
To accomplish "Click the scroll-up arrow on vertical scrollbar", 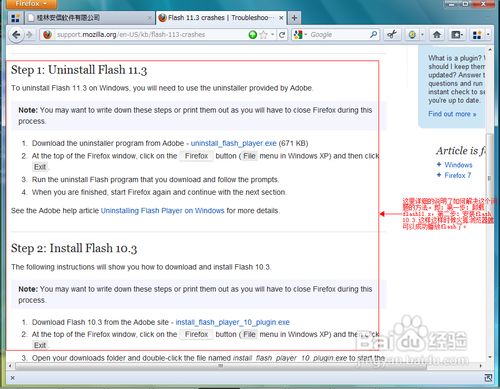I will coord(489,50).
